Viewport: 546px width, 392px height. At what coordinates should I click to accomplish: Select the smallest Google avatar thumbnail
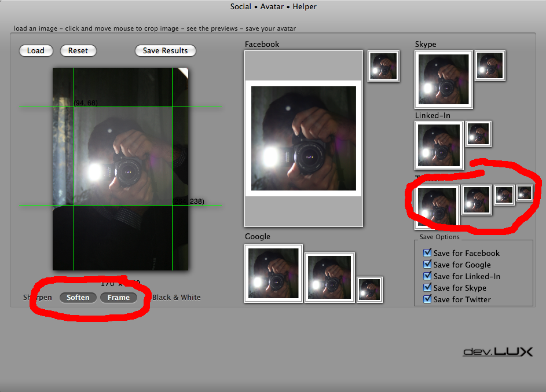[369, 290]
